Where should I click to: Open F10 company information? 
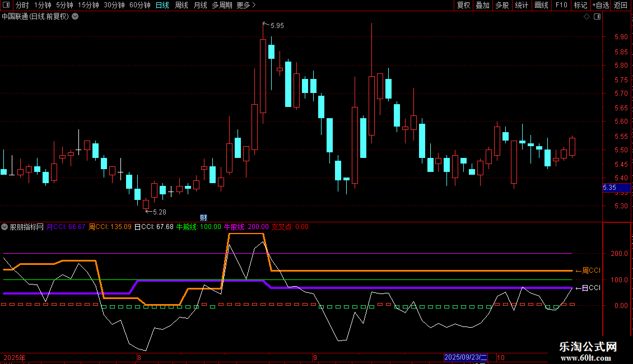(x=561, y=5)
